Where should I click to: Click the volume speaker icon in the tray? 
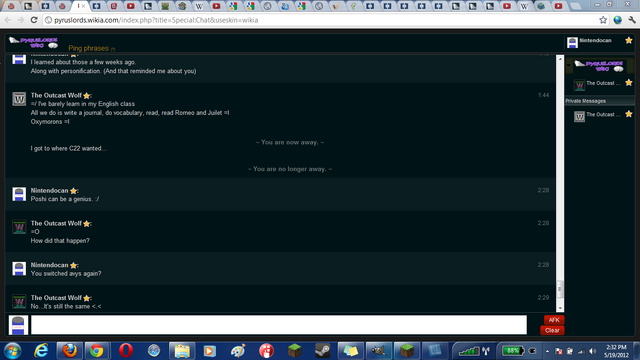pyautogui.click(x=593, y=351)
